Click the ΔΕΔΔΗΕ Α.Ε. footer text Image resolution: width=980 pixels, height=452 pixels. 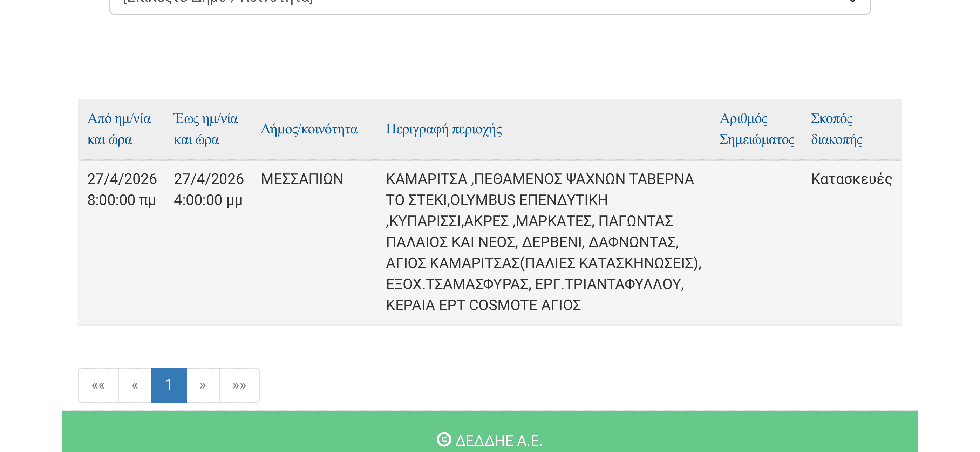[x=498, y=440]
